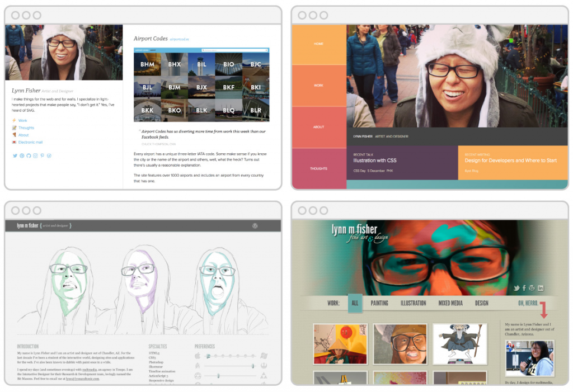Click the Apple-to-Windows preference slider
This screenshot has height=392, width=573.
coord(231,356)
